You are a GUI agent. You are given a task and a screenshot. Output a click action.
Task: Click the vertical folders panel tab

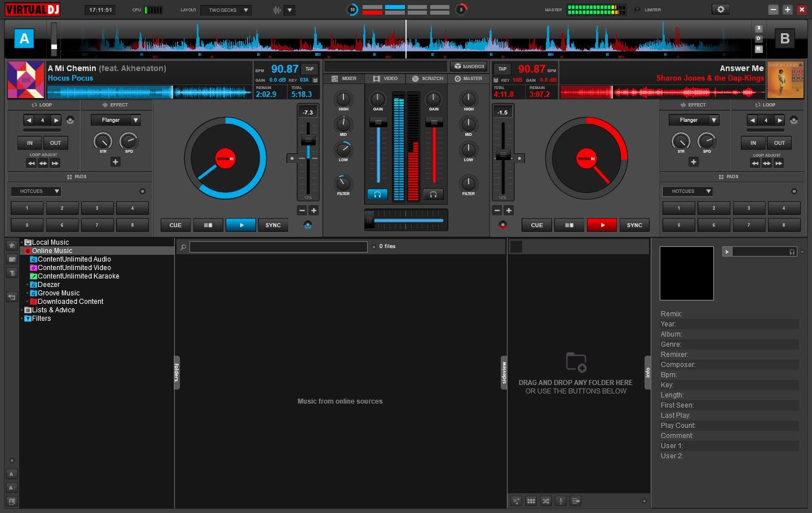[x=176, y=373]
